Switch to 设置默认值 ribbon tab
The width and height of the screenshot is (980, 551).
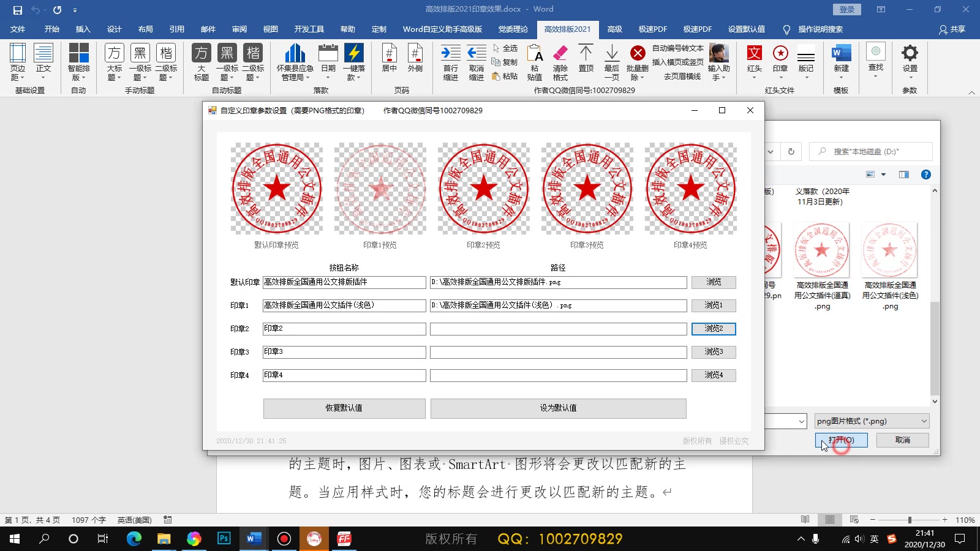click(x=747, y=29)
